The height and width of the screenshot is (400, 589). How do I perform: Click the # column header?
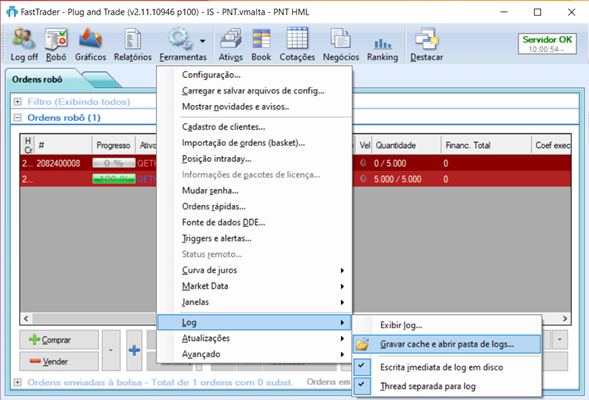[63, 145]
